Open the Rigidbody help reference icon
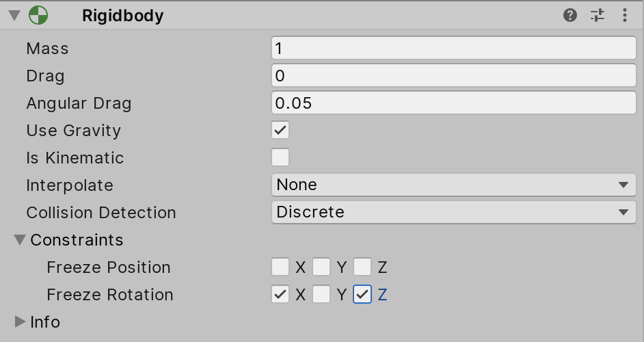 tap(570, 15)
